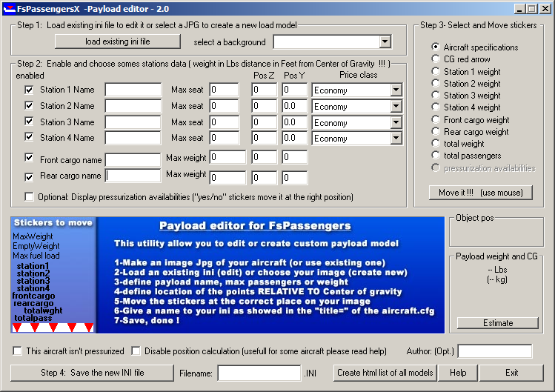555x392 pixels.
Task: Click the Exit button
Action: 511,373
